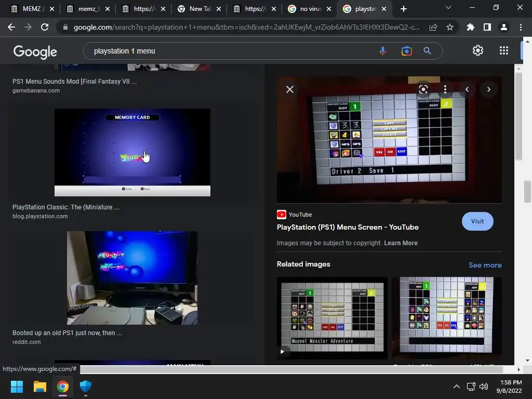Click the blog.playstation.com source text

40,216
